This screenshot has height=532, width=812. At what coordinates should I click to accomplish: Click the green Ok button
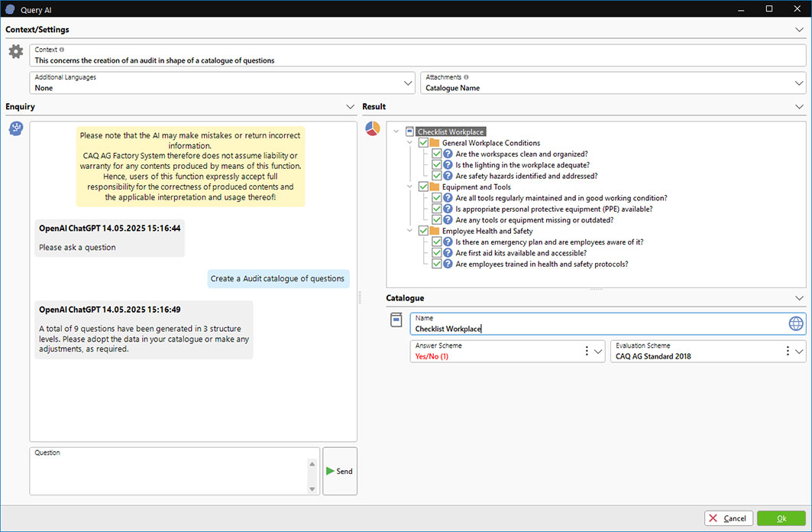[x=781, y=518]
